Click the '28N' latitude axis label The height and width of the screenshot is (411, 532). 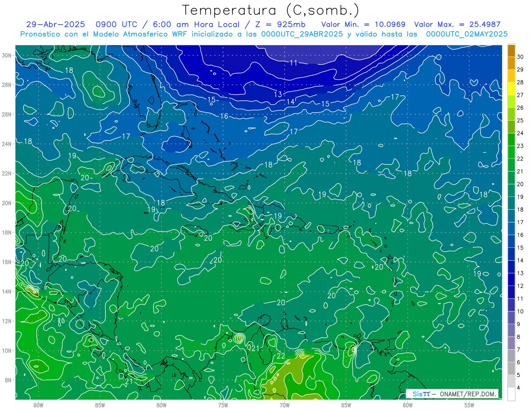coord(7,85)
